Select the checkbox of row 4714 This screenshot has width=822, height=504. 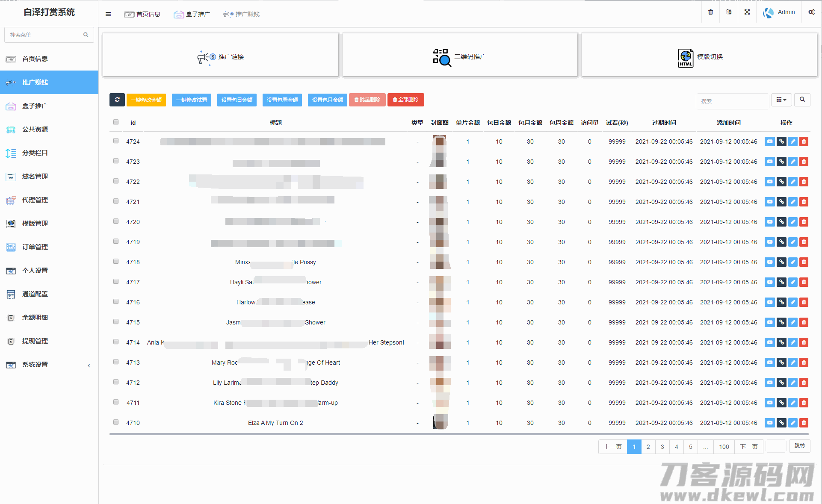tap(116, 342)
